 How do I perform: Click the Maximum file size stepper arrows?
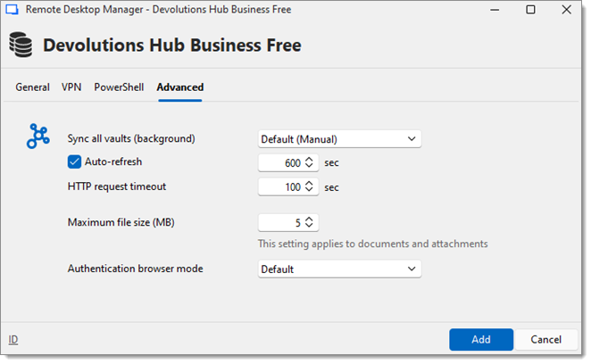tap(309, 223)
